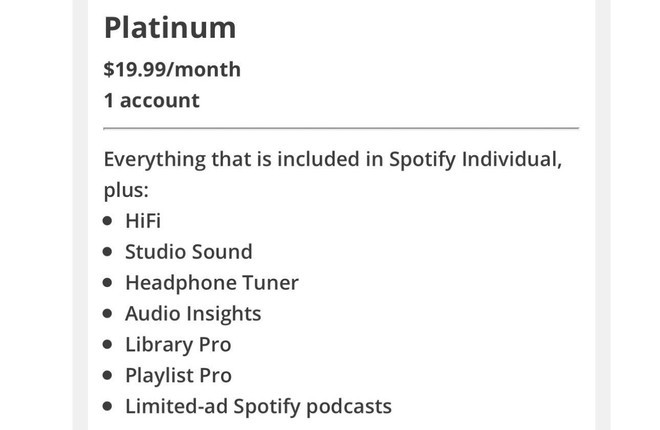Image resolution: width=660 pixels, height=430 pixels.
Task: Click the Studio Sound bullet point
Action: point(107,252)
